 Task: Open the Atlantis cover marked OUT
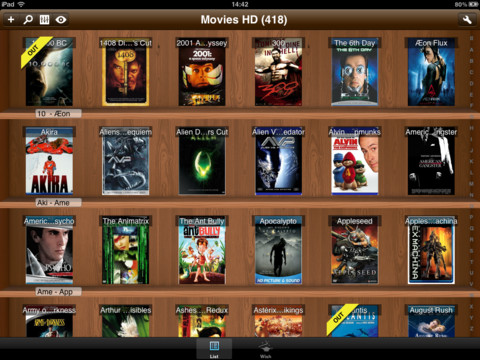point(355,321)
